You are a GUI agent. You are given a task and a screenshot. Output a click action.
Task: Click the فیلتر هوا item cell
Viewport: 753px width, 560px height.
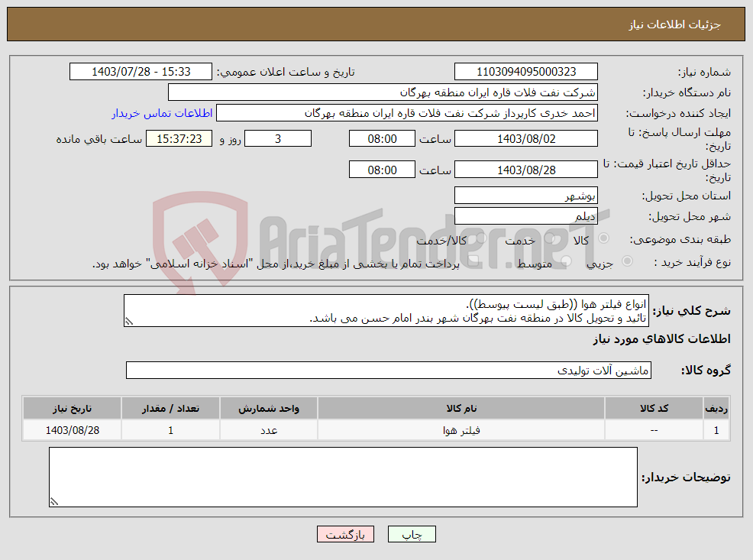point(461,430)
